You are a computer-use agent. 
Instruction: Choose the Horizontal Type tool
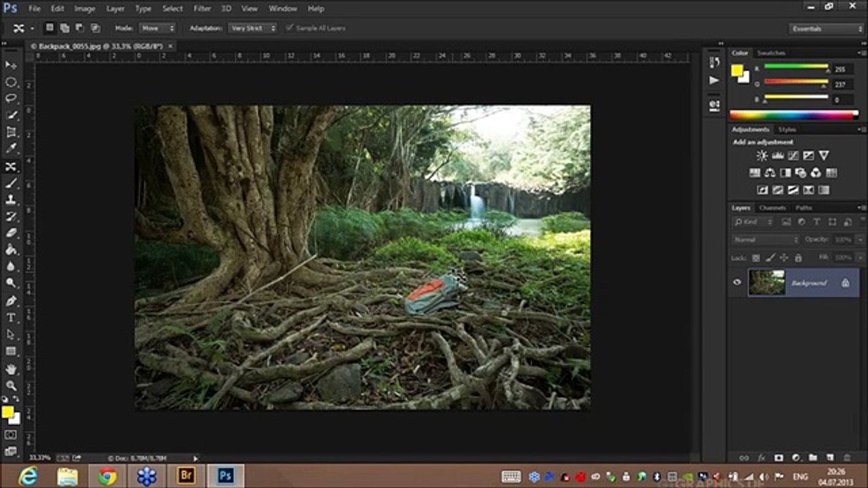click(11, 318)
